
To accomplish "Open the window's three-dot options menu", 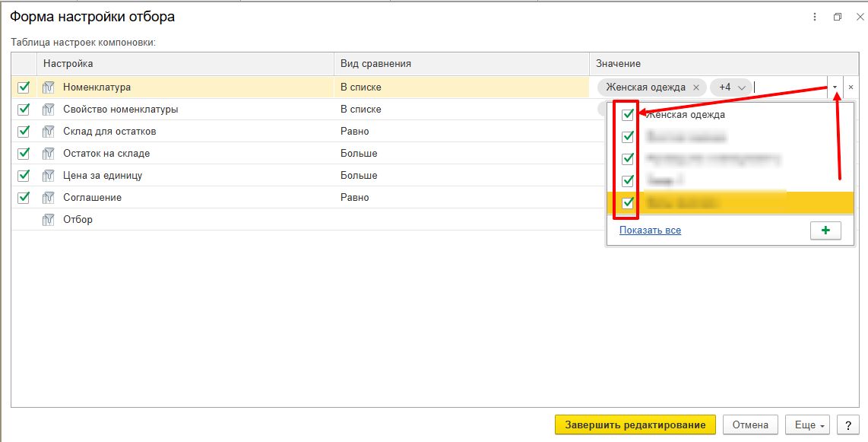I will 815,17.
